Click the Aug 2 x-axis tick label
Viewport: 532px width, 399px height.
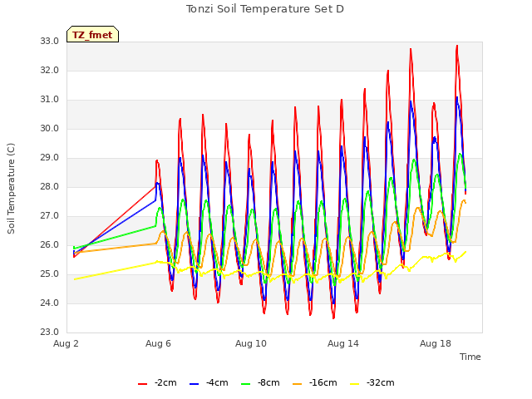pyautogui.click(x=66, y=343)
